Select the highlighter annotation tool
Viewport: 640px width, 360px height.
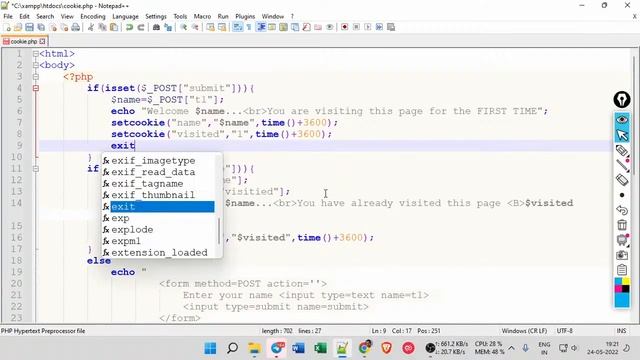(x=622, y=150)
